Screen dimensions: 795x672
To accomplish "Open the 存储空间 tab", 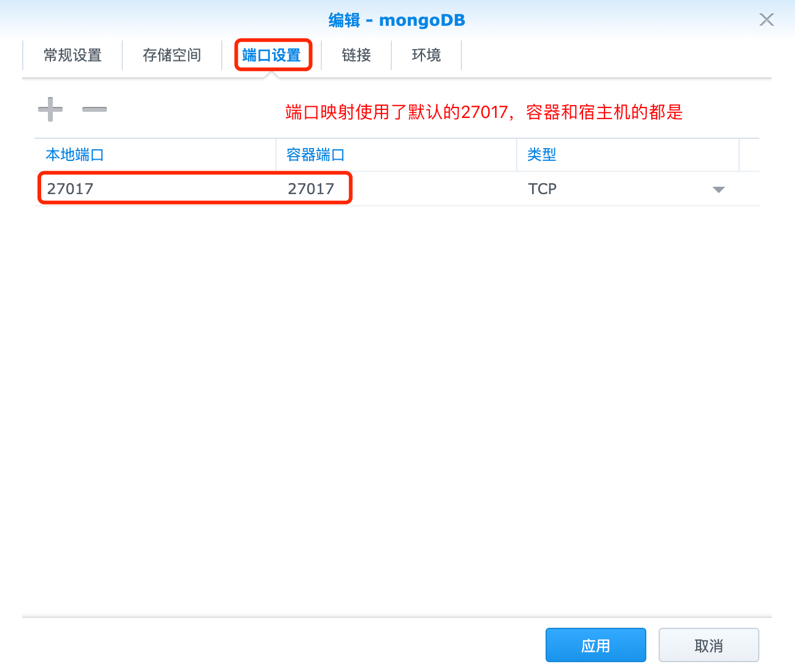I will 172,55.
